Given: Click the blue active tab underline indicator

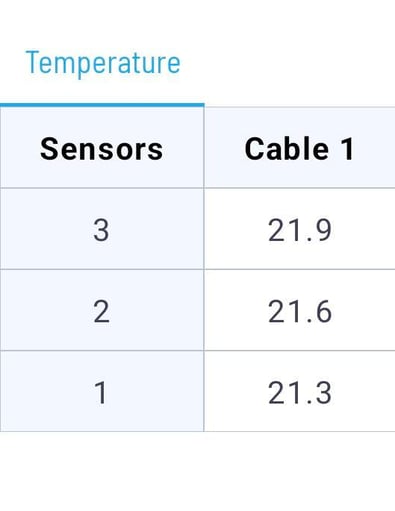Looking at the screenshot, I should pos(102,105).
